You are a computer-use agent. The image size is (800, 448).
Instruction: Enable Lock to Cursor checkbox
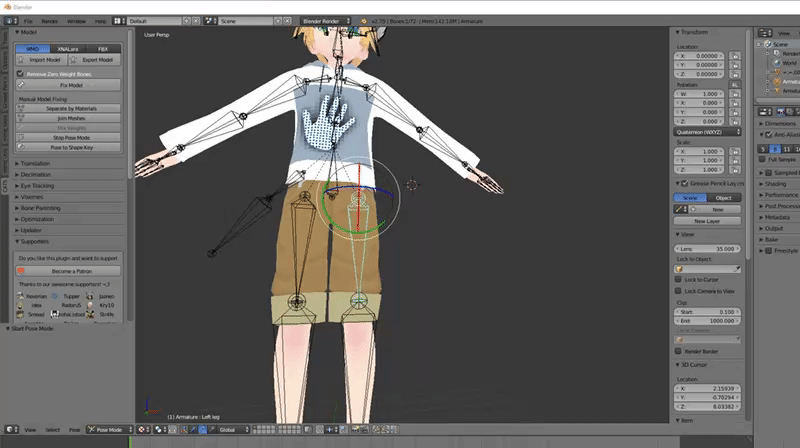[x=678, y=280]
